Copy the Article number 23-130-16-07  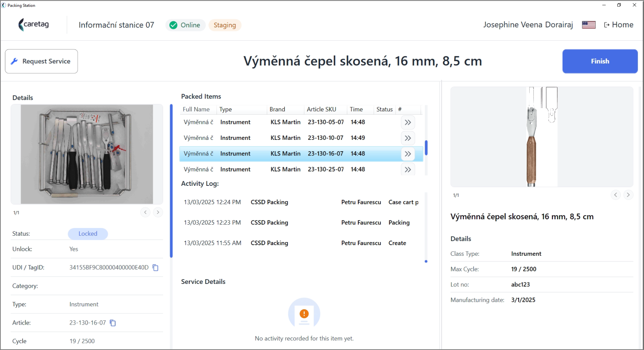pos(113,323)
